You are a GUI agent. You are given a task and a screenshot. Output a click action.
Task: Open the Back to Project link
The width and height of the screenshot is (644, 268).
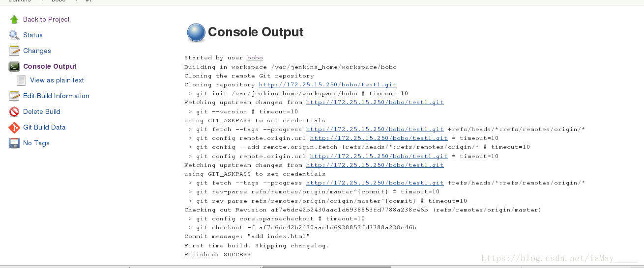[x=46, y=19]
